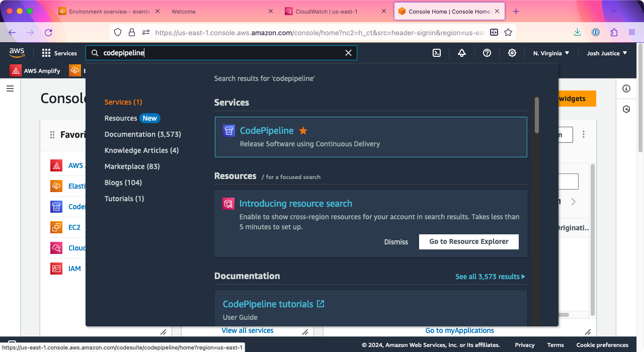Click the search results panel scrollbar
Screen dimensions: 644x352
537,116
